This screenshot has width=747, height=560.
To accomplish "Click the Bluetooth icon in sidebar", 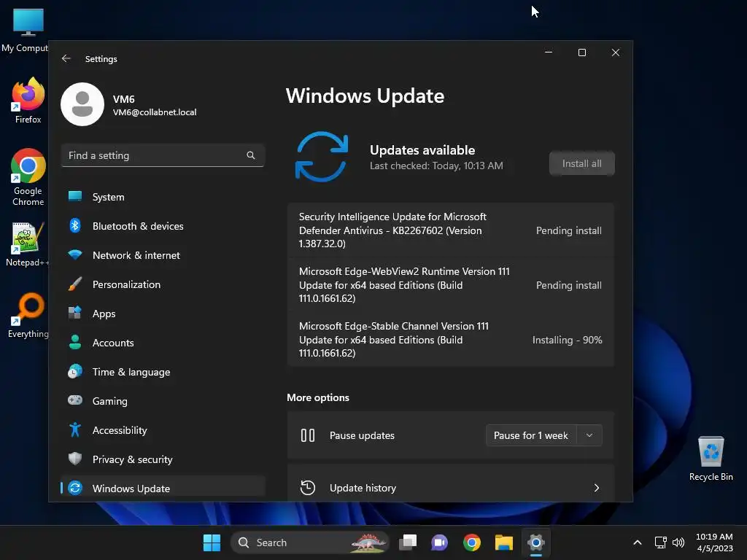I will click(x=75, y=225).
